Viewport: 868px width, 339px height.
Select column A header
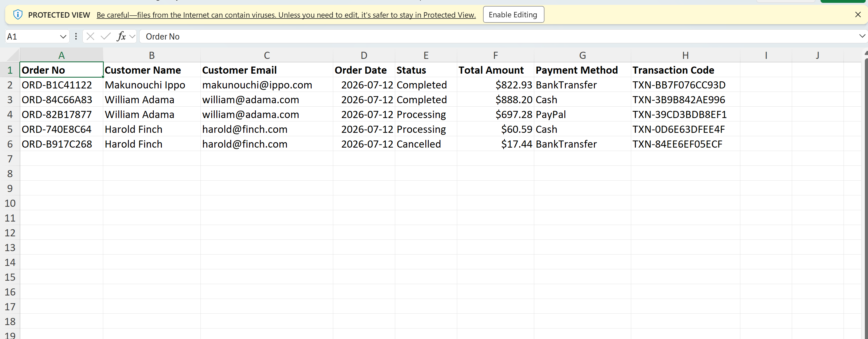61,55
